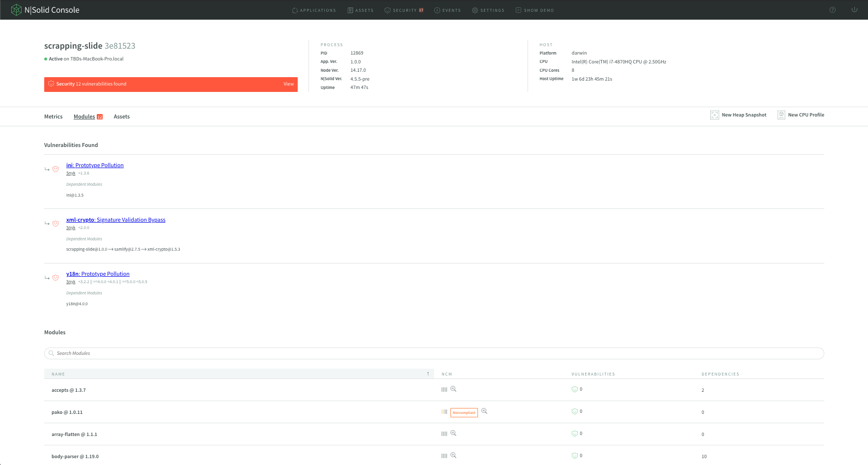Click shield icon beside xml-crypto vulnerability
The width and height of the screenshot is (868, 465).
coord(56,224)
